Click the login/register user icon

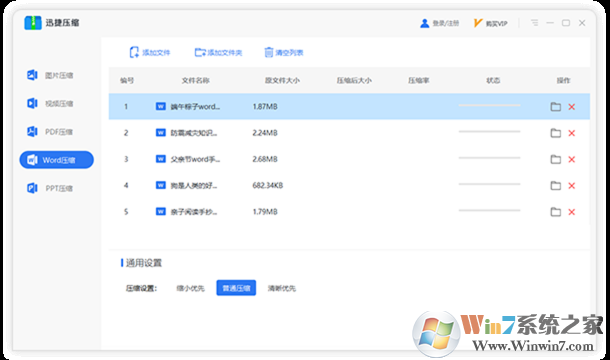[424, 23]
